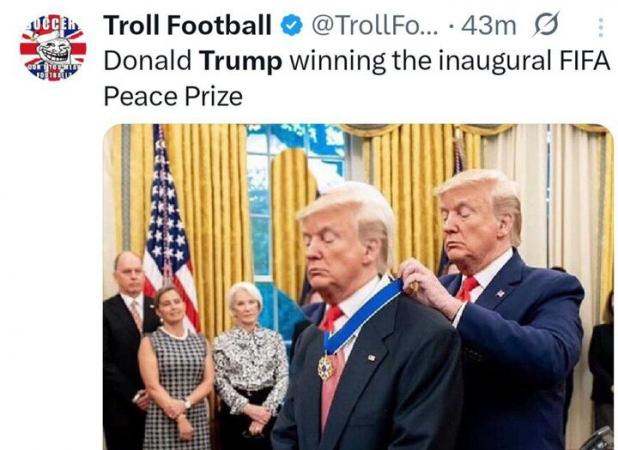
Task: Open the Grok slashed-circle icon
Action: (x=546, y=24)
